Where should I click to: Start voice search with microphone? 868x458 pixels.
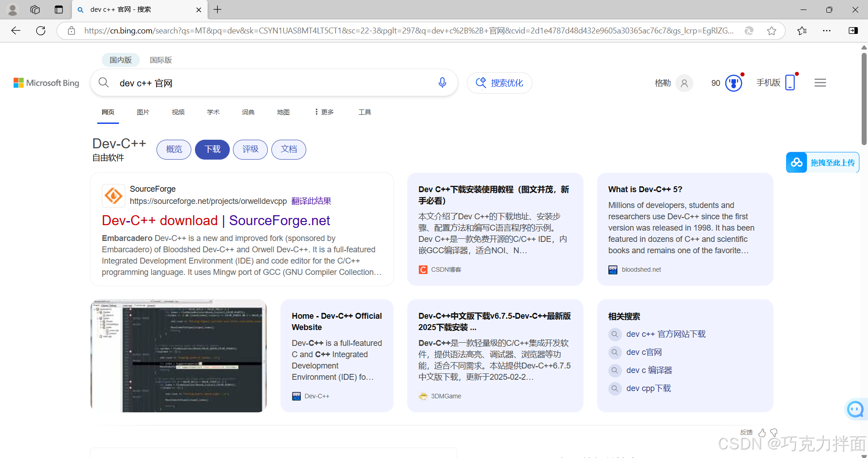442,82
